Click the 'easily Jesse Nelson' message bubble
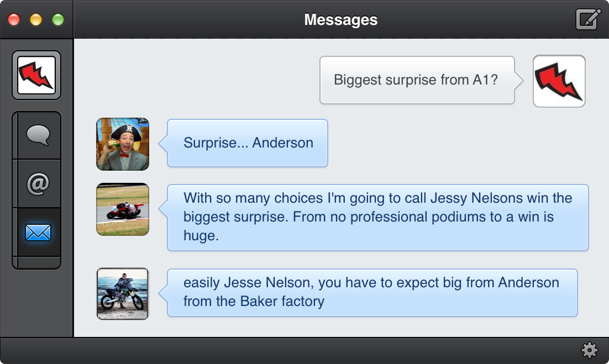The height and width of the screenshot is (364, 609). (x=372, y=293)
